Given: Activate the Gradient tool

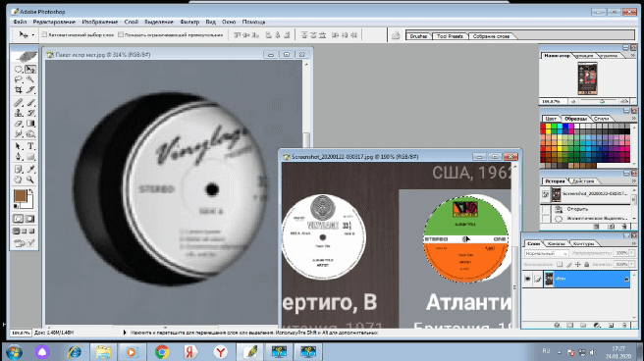Looking at the screenshot, I should point(30,123).
